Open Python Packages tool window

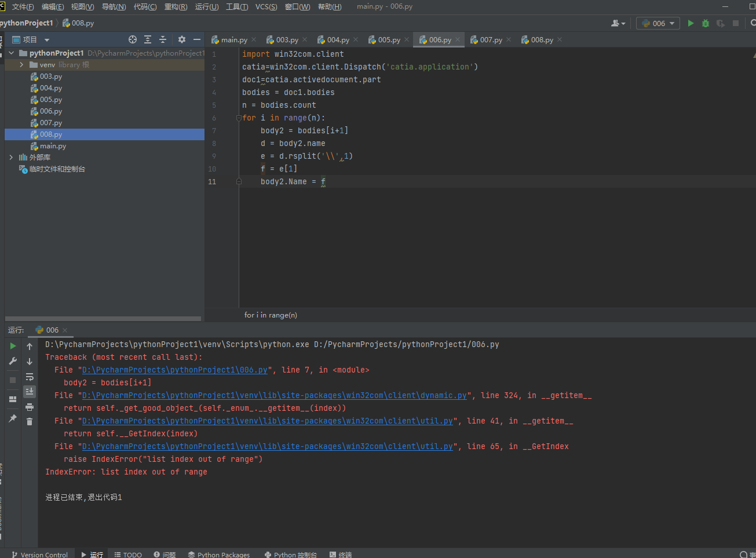[x=218, y=555]
